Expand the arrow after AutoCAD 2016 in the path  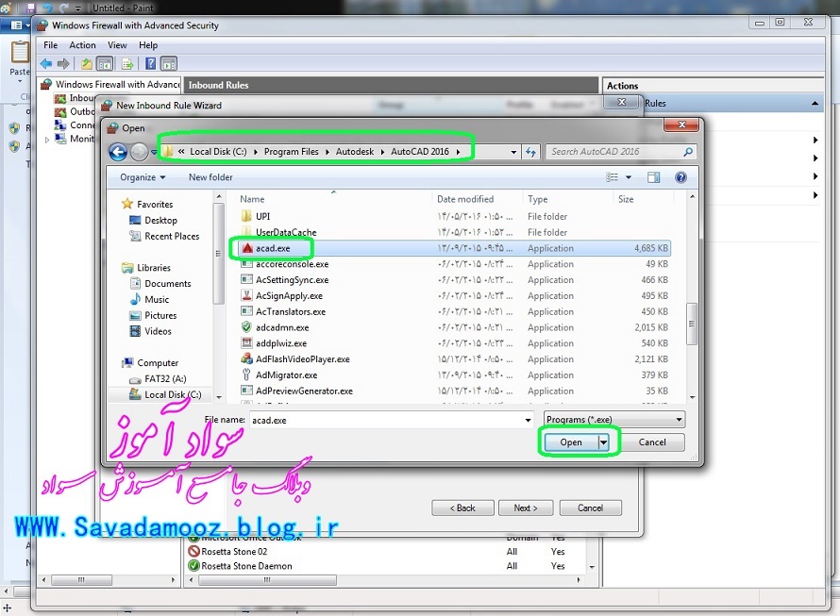coord(459,152)
